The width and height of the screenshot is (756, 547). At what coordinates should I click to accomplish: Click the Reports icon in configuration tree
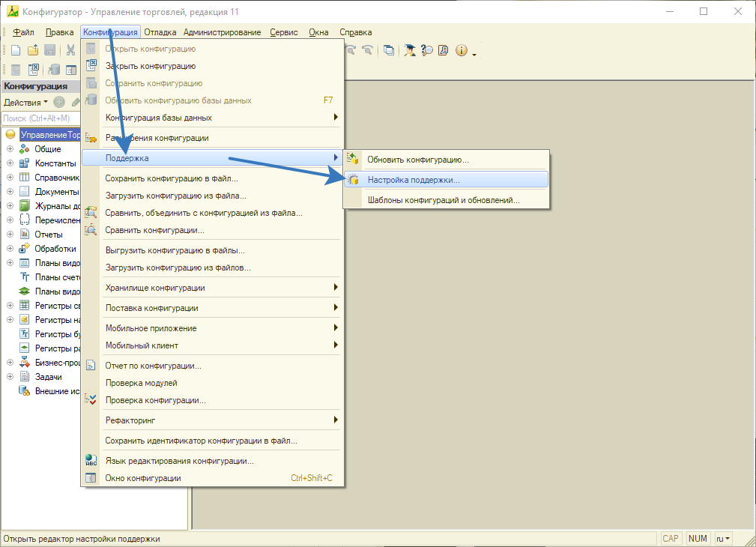24,235
